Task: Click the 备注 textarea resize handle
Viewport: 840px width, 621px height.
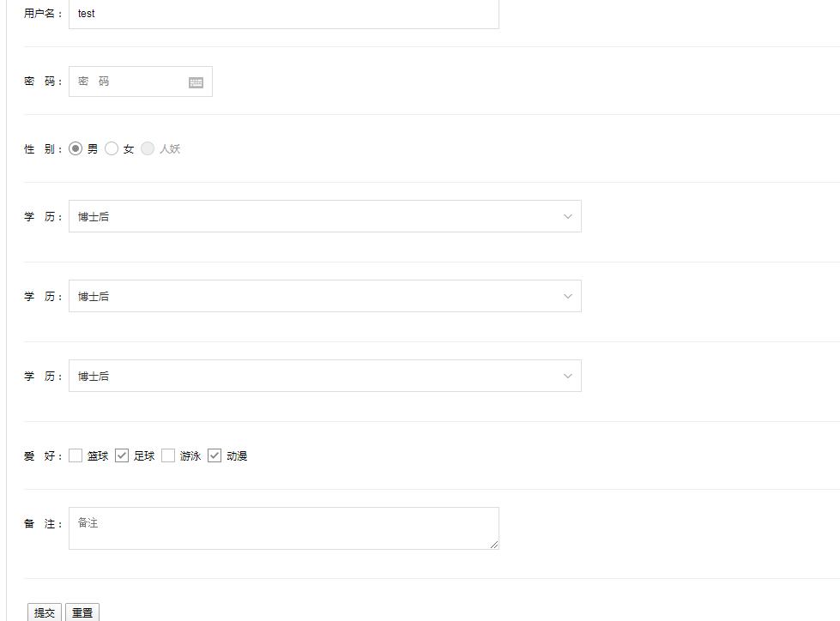Action: [494, 545]
